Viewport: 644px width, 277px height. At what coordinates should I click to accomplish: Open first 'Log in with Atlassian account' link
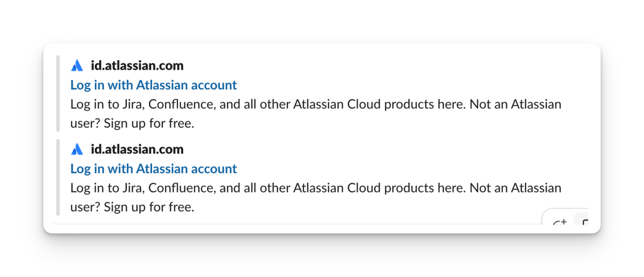point(153,85)
